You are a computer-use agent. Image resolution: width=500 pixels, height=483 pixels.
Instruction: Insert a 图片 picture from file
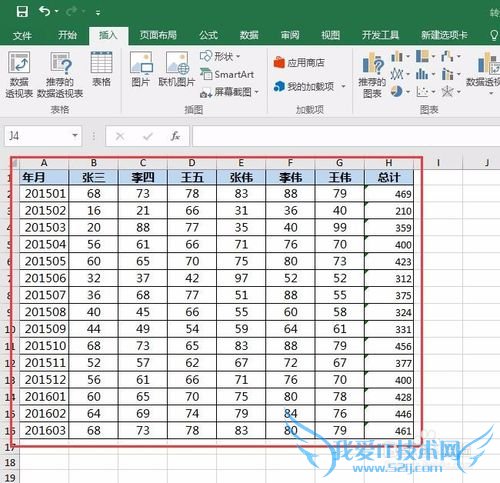pyautogui.click(x=141, y=69)
